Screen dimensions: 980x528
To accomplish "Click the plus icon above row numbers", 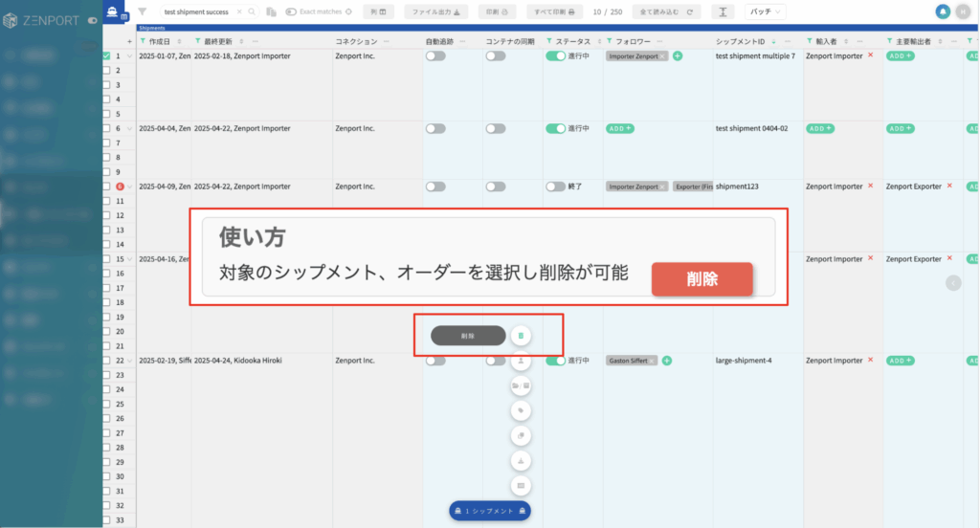I will point(129,41).
